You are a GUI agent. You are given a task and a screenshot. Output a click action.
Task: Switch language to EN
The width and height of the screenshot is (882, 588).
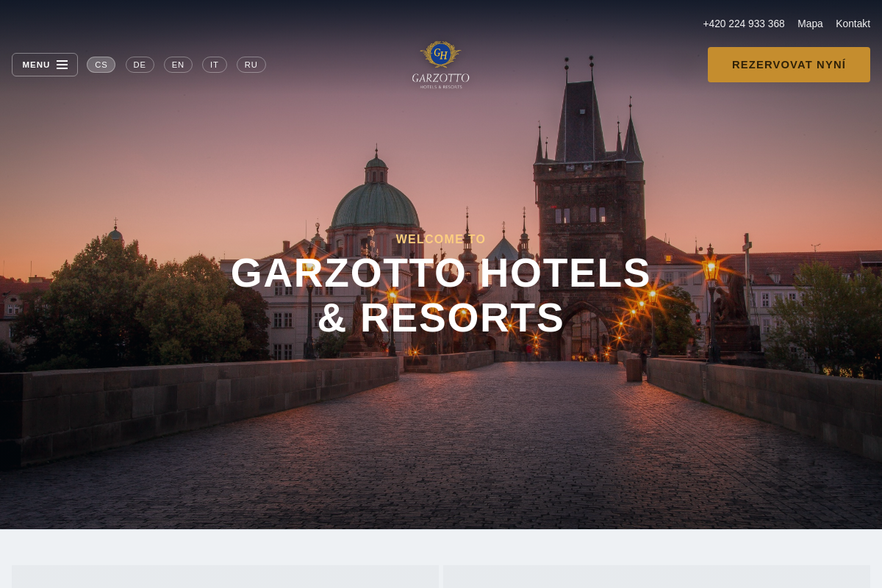[x=178, y=65]
